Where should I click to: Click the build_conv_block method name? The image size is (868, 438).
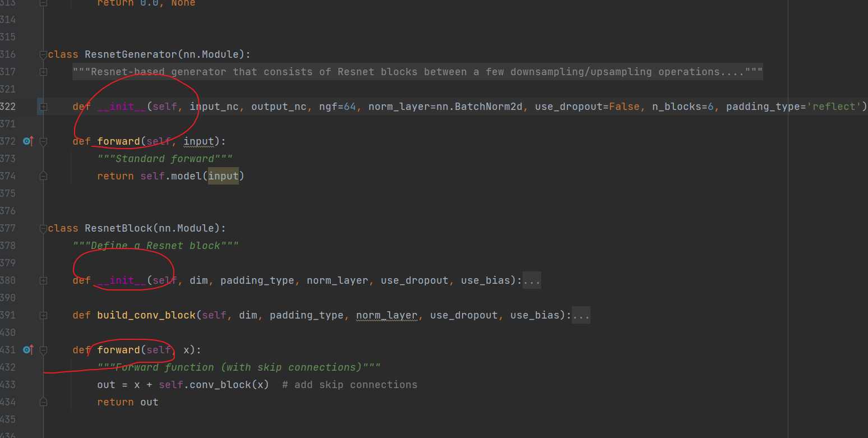(x=146, y=315)
